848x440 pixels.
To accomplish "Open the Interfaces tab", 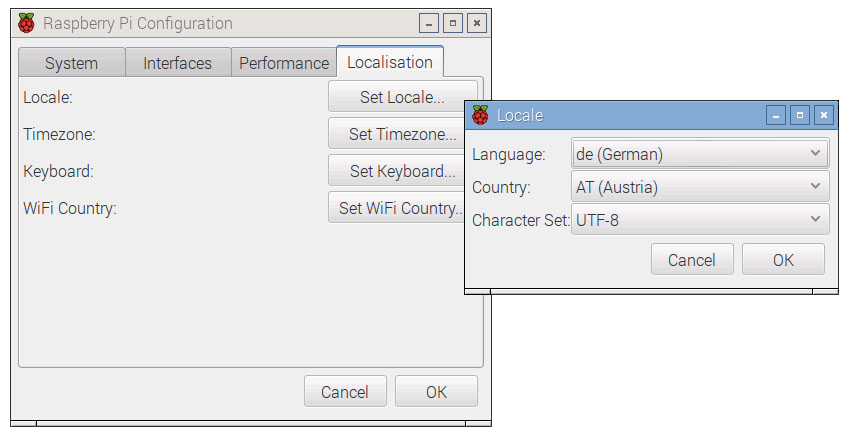I will pos(177,63).
